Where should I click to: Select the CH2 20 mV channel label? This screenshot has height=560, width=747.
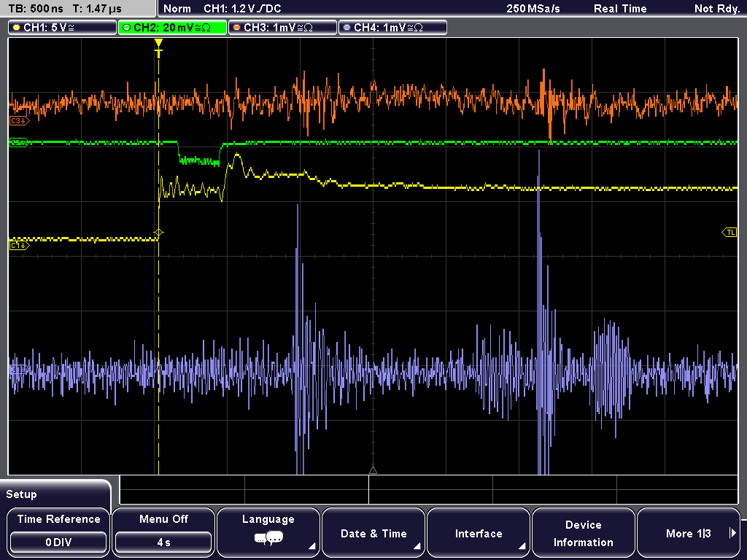point(172,28)
